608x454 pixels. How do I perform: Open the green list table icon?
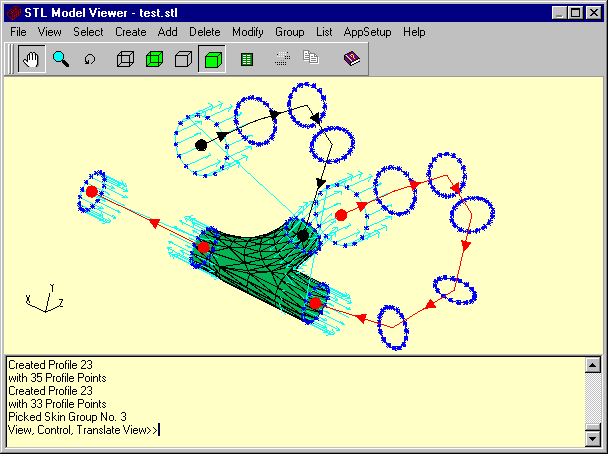coord(247,59)
